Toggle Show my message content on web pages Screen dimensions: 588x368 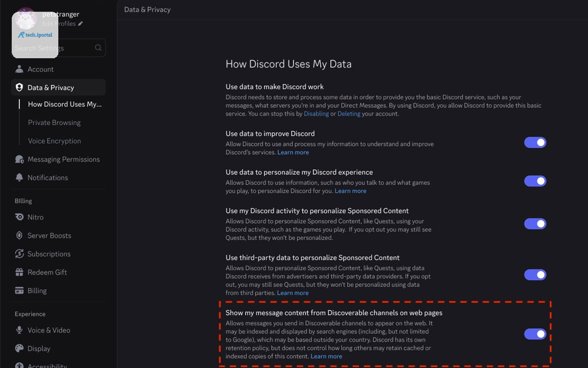coord(535,334)
